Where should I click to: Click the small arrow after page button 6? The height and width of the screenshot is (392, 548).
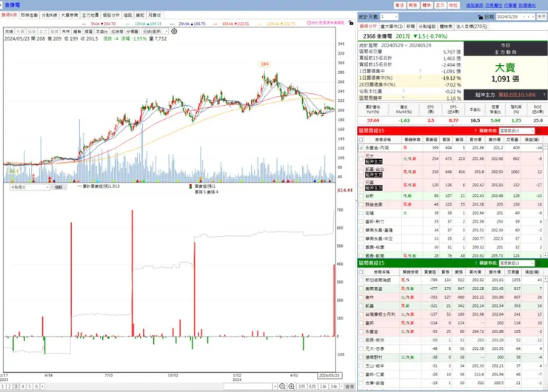pyautogui.click(x=43, y=386)
